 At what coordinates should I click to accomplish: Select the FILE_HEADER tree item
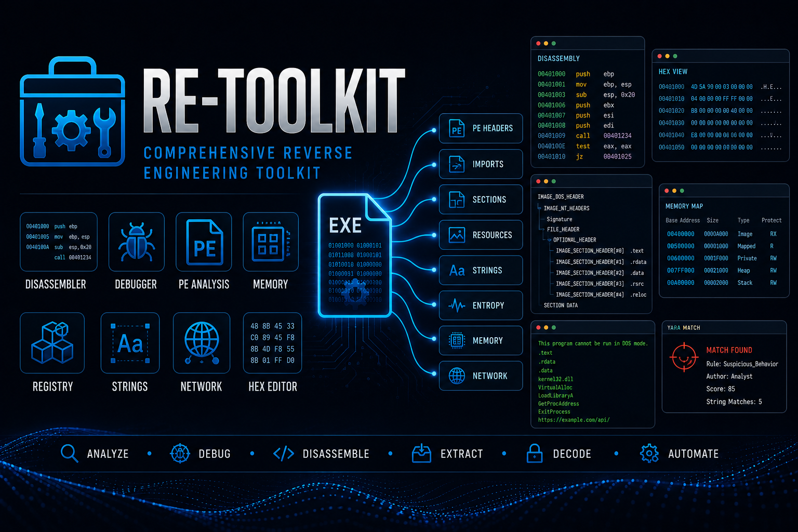[563, 229]
